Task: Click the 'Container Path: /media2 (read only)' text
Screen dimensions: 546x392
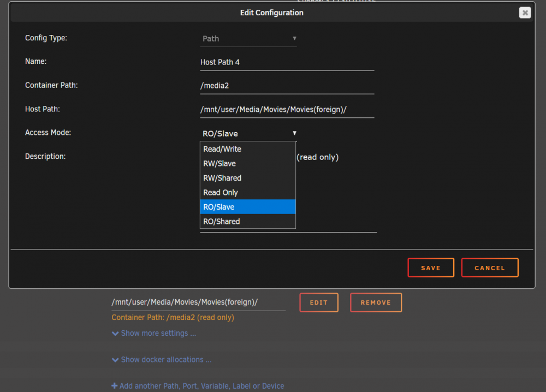Action: pos(173,318)
